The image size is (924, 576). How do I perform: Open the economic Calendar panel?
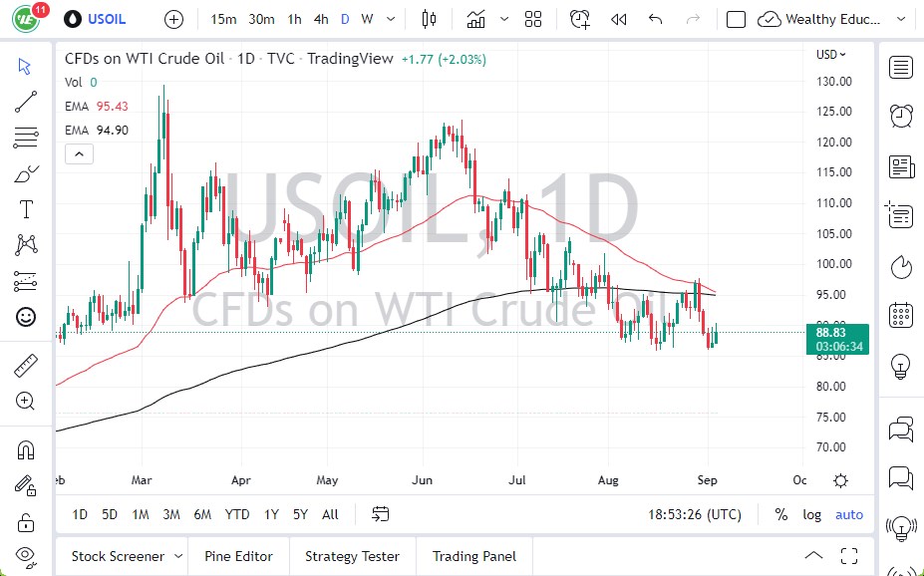point(900,315)
